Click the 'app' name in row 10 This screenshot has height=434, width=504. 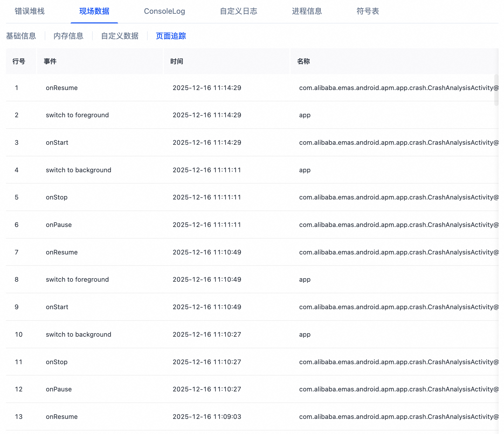pyautogui.click(x=305, y=335)
